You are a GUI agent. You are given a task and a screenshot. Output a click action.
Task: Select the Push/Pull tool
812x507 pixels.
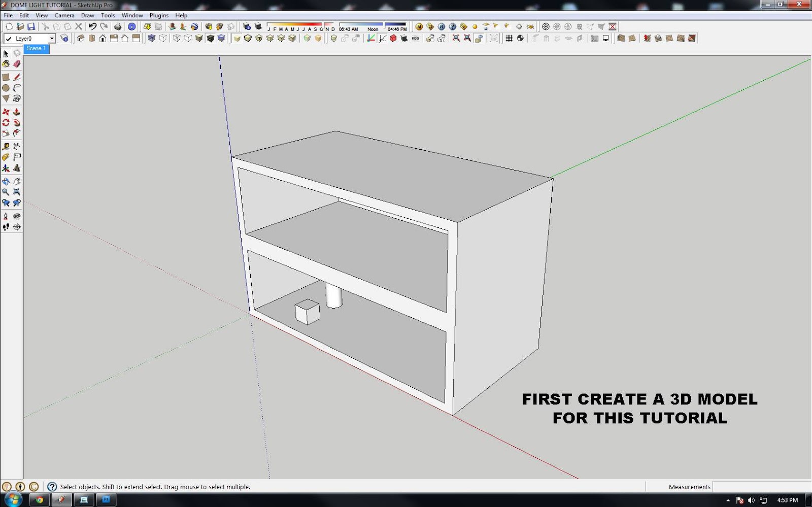tap(17, 112)
